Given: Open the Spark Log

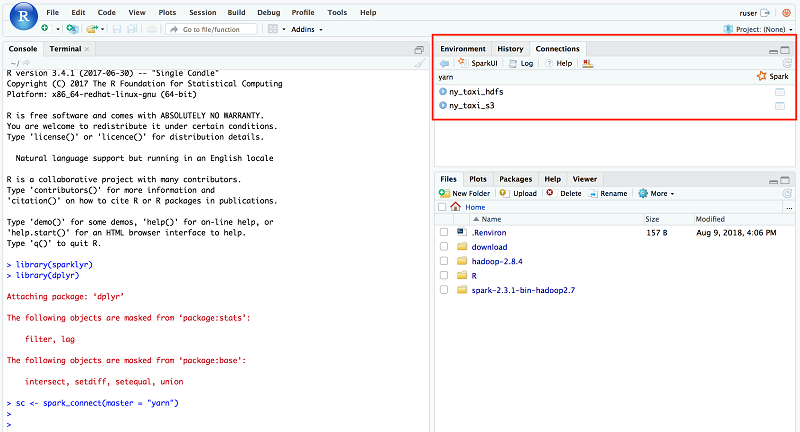Looking at the screenshot, I should (x=521, y=63).
